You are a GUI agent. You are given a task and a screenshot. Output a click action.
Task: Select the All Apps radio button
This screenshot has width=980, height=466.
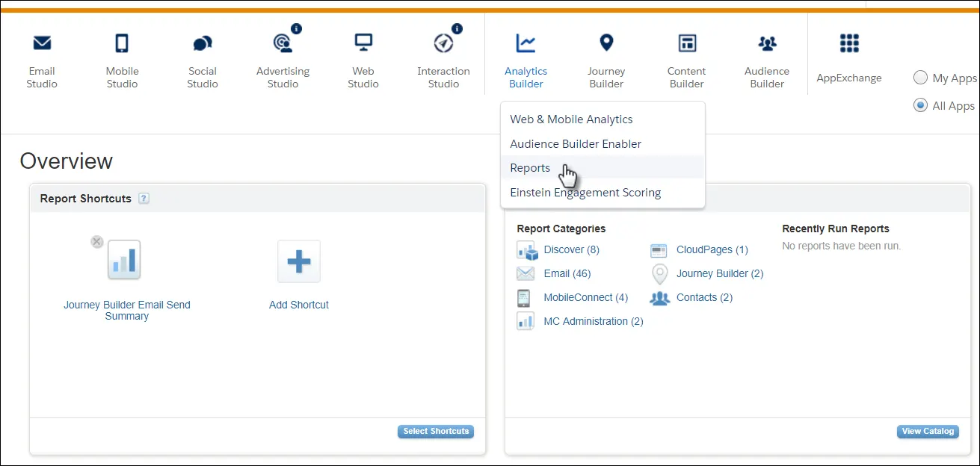point(921,105)
